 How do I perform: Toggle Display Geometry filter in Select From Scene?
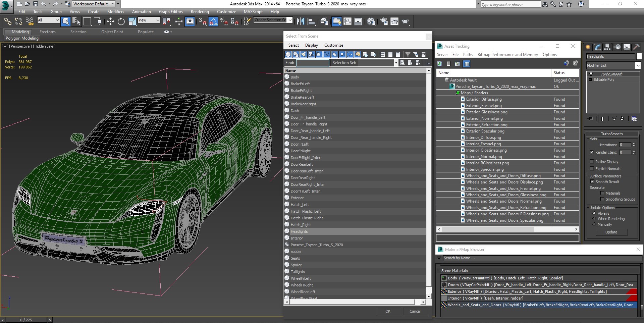pos(288,54)
